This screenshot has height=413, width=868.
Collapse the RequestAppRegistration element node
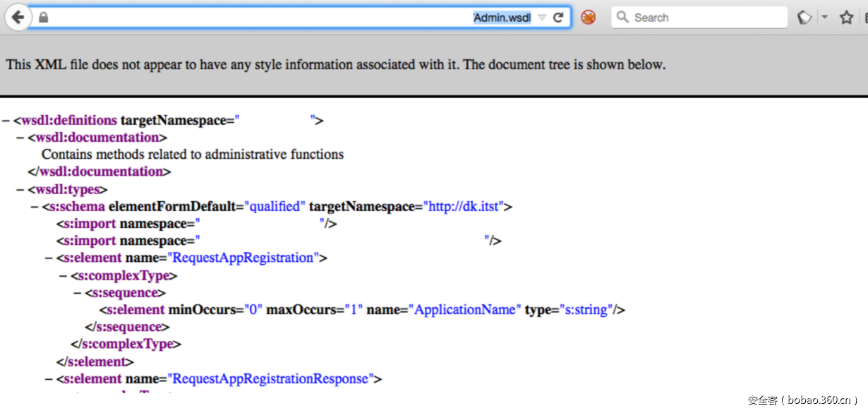pyautogui.click(x=49, y=258)
